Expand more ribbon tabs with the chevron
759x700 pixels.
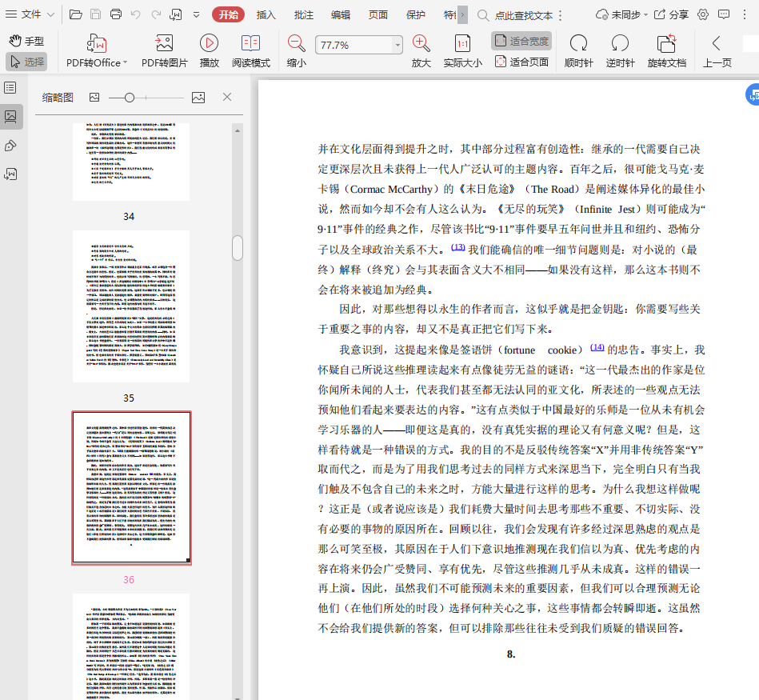pos(462,14)
